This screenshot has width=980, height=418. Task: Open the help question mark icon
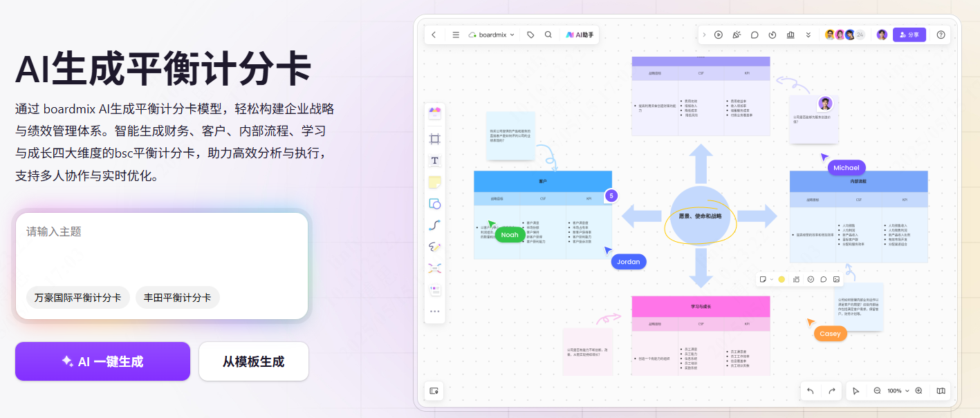[x=941, y=35]
